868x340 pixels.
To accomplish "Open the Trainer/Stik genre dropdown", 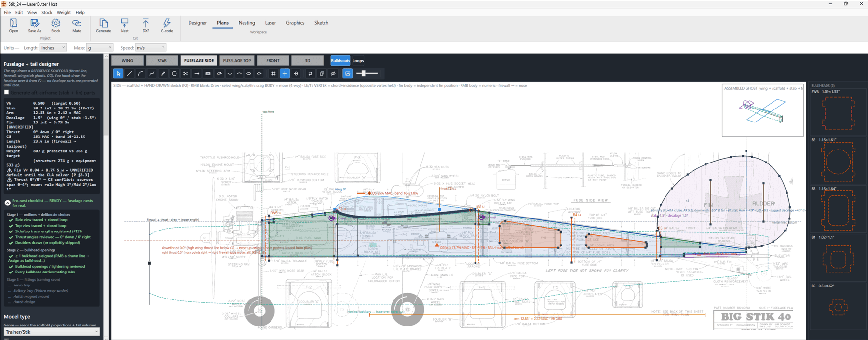I will 52,332.
